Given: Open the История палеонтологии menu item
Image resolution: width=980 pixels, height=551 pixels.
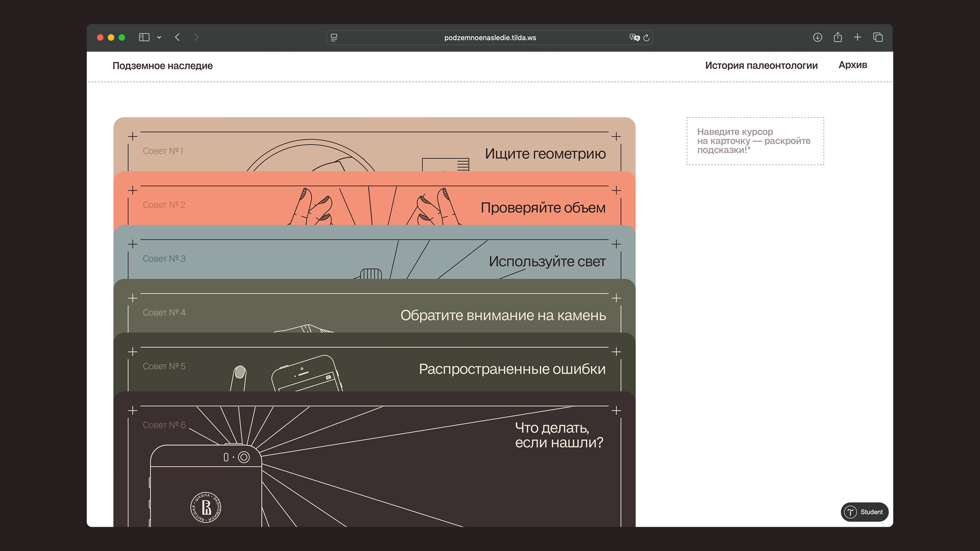Looking at the screenshot, I should 761,65.
